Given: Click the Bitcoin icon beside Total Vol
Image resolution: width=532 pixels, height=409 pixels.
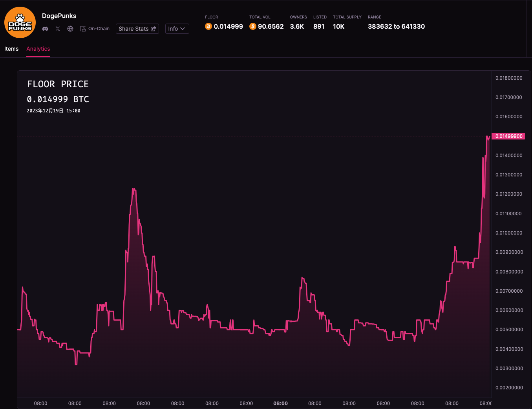Looking at the screenshot, I should (x=253, y=26).
